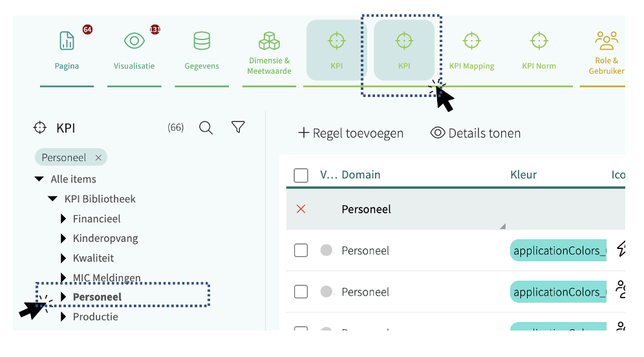Click the KPI Mapping target icon
The width and height of the screenshot is (644, 357).
tap(471, 41)
